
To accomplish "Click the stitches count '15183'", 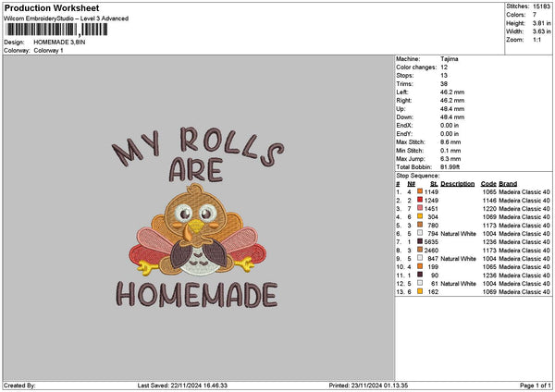I will click(541, 6).
